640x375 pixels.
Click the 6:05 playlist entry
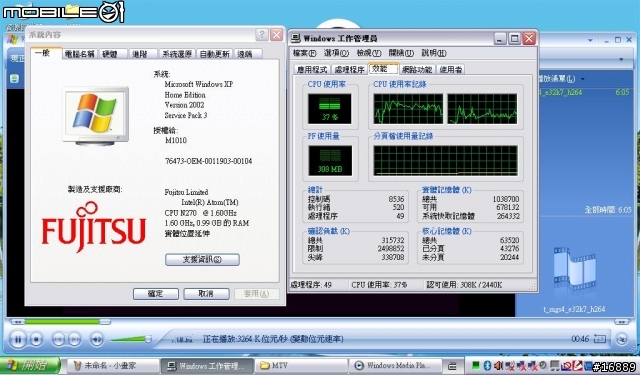click(584, 93)
